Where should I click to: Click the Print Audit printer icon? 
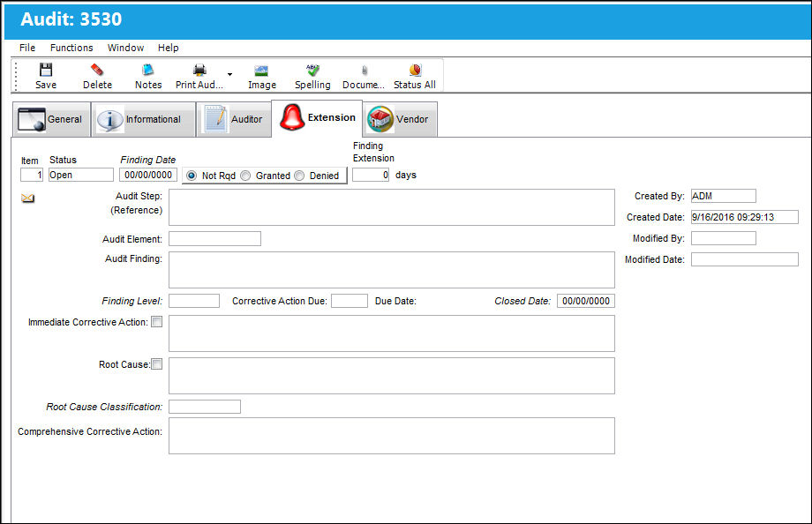pyautogui.click(x=199, y=70)
